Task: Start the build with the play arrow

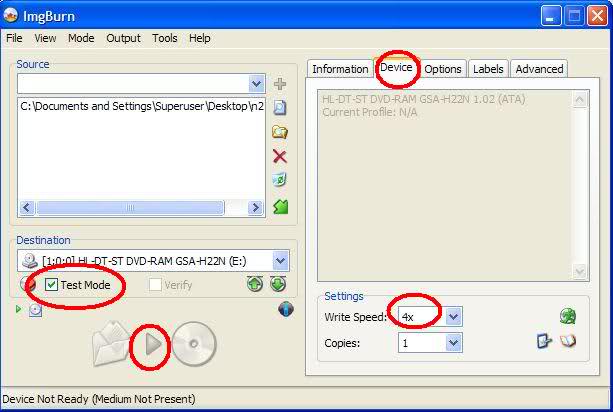Action: coord(153,344)
